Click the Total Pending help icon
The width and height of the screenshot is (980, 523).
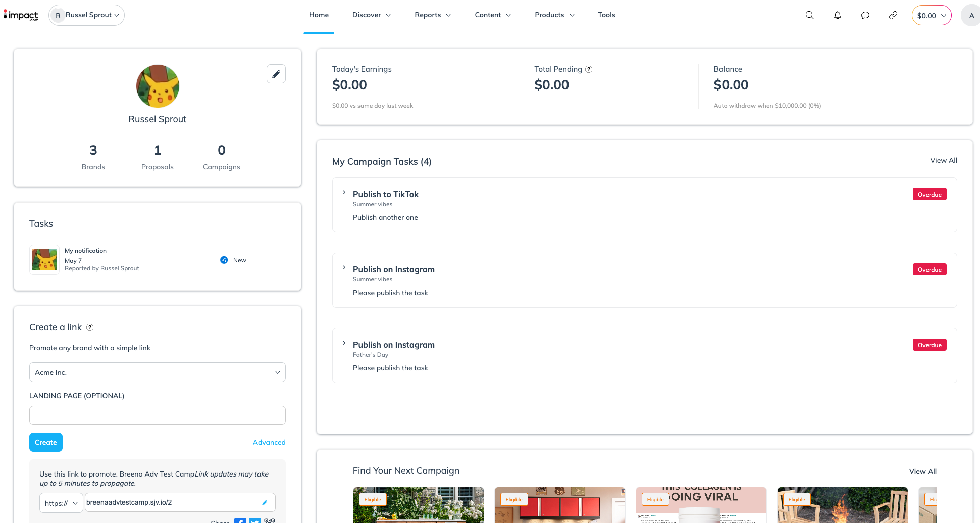[x=589, y=69]
